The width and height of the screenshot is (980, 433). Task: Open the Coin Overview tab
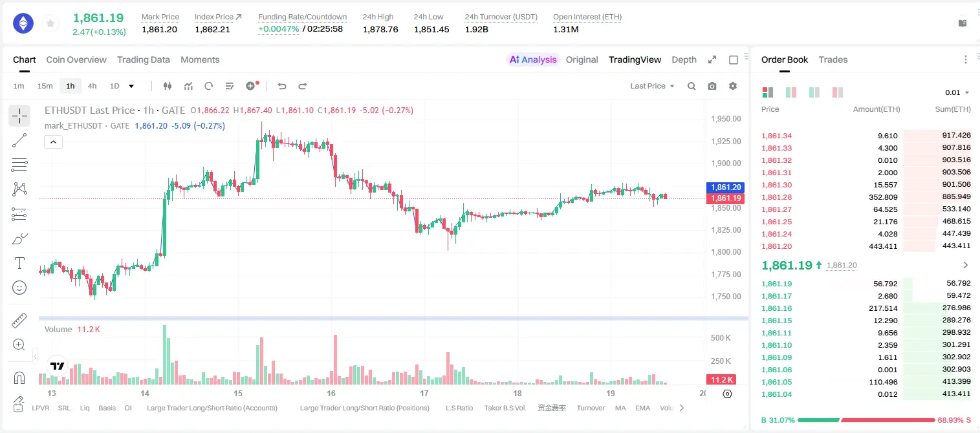[76, 59]
